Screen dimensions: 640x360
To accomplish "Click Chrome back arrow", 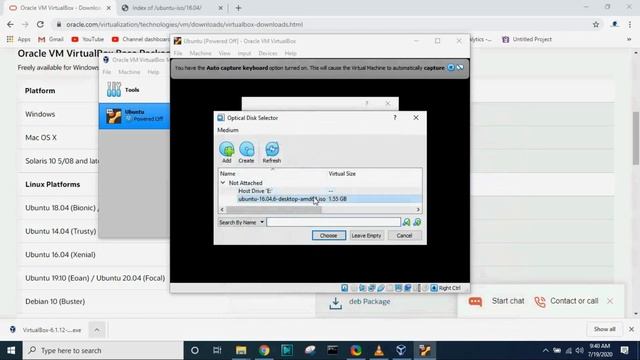I will point(10,24).
